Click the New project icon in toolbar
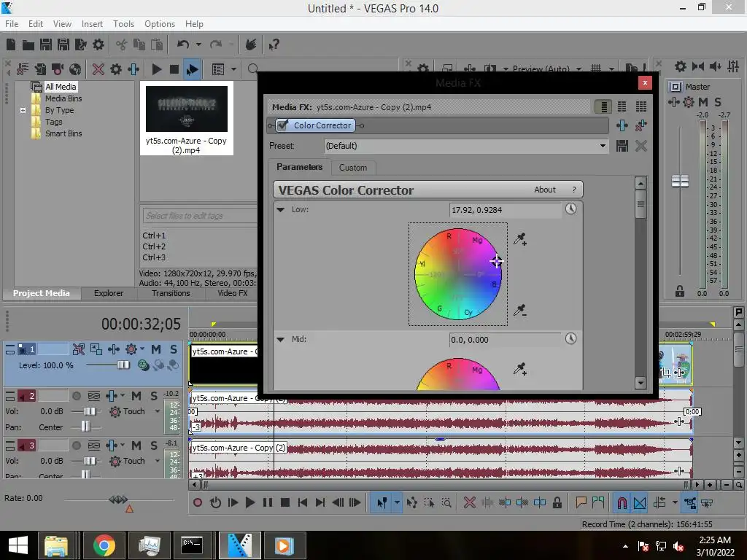Screen dimensions: 747x560 point(11,44)
